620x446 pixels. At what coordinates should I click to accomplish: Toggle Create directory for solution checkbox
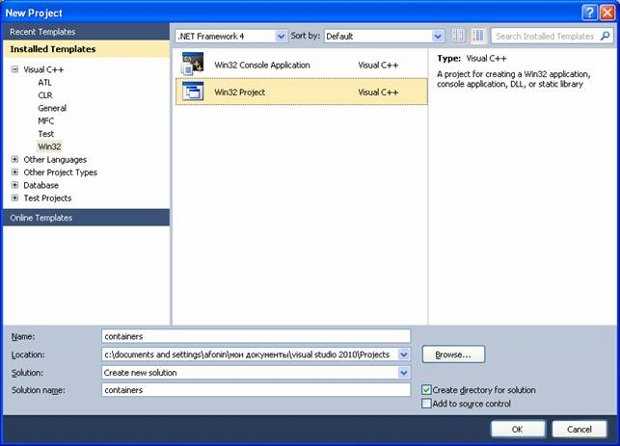426,390
